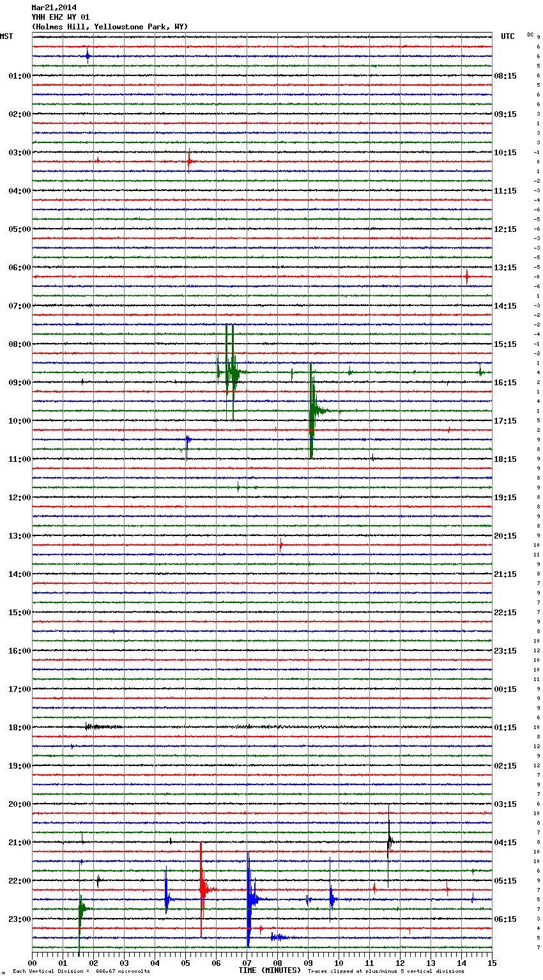Click the 00:15 UTC time label

tap(505, 689)
